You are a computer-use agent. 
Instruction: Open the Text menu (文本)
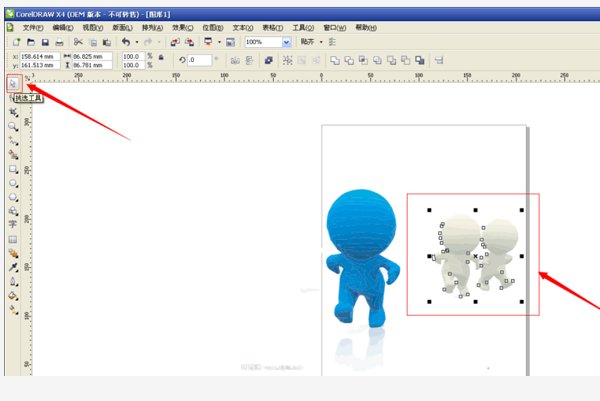243,28
